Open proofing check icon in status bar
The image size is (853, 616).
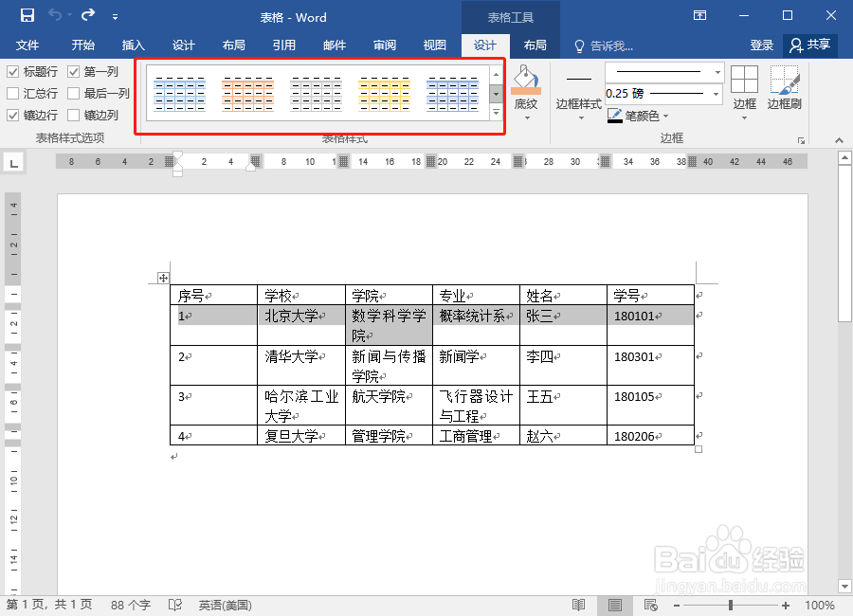pos(174,606)
